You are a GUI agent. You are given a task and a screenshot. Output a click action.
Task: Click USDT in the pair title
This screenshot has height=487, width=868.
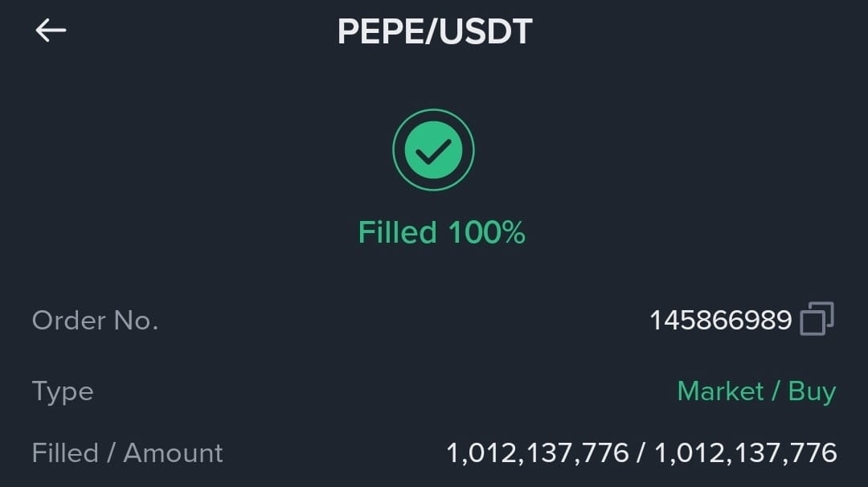[485, 31]
